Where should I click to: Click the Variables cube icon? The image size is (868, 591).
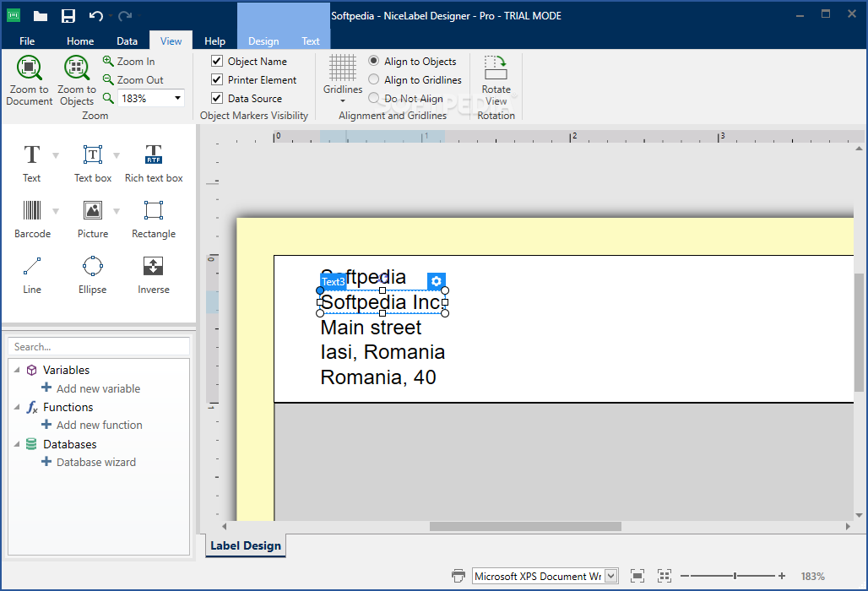click(x=31, y=370)
